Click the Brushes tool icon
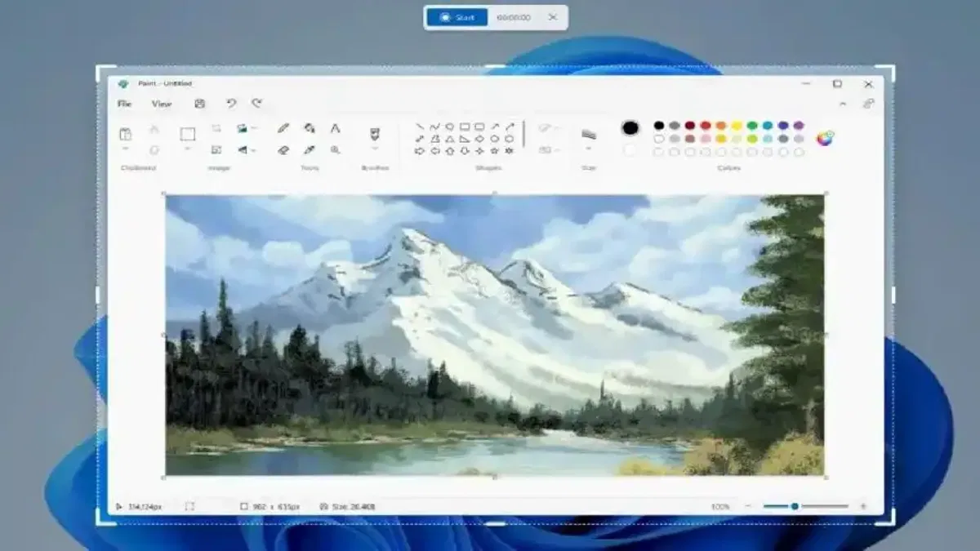The image size is (980, 551). (375, 133)
